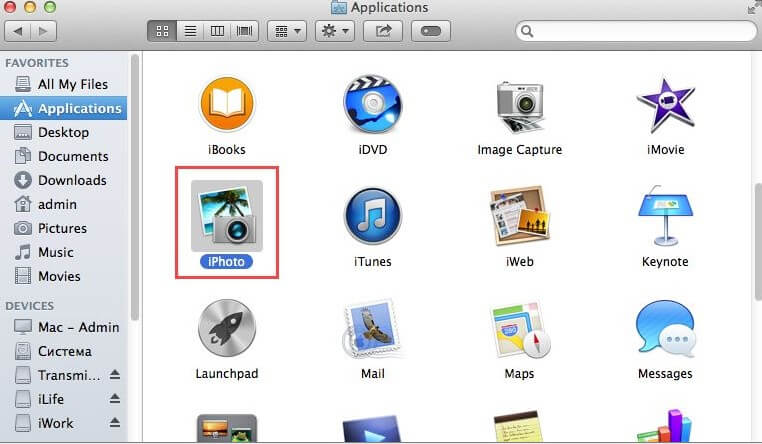Select Applications in the sidebar
The width and height of the screenshot is (762, 444).
[x=64, y=108]
